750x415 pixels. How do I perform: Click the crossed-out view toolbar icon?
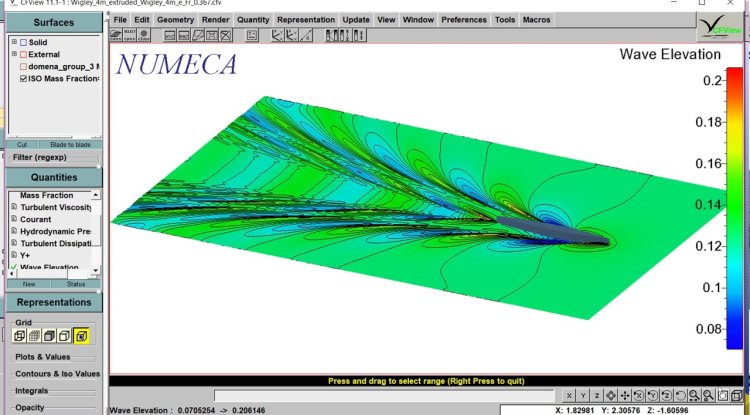[226, 35]
